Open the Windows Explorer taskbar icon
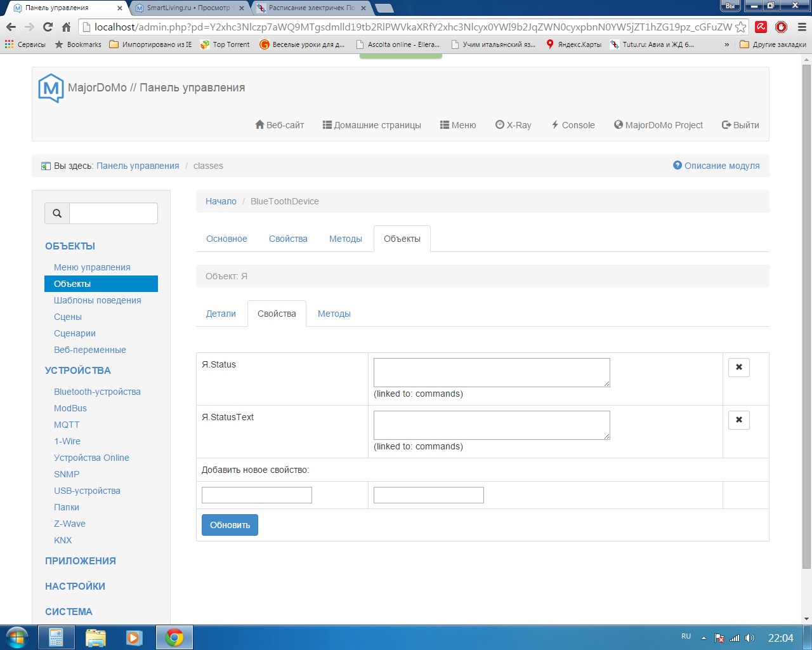This screenshot has height=650, width=812. [95, 637]
